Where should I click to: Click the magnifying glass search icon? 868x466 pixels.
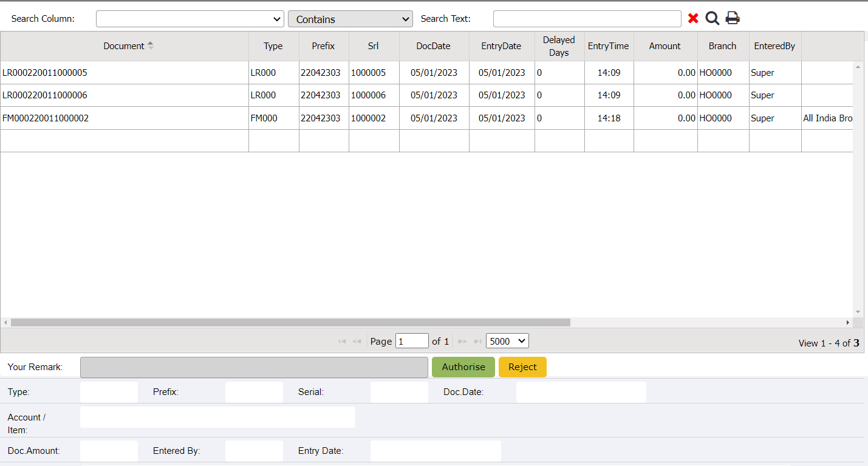point(712,19)
